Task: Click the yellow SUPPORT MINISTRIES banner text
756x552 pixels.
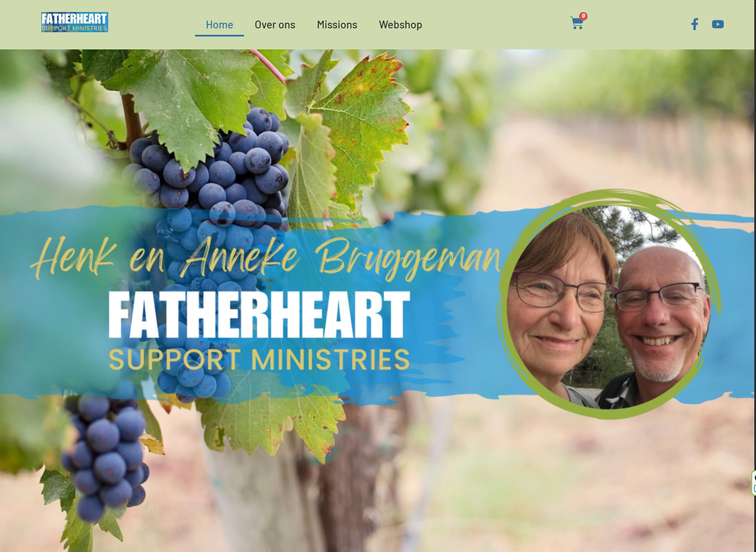Action: pos(259,360)
